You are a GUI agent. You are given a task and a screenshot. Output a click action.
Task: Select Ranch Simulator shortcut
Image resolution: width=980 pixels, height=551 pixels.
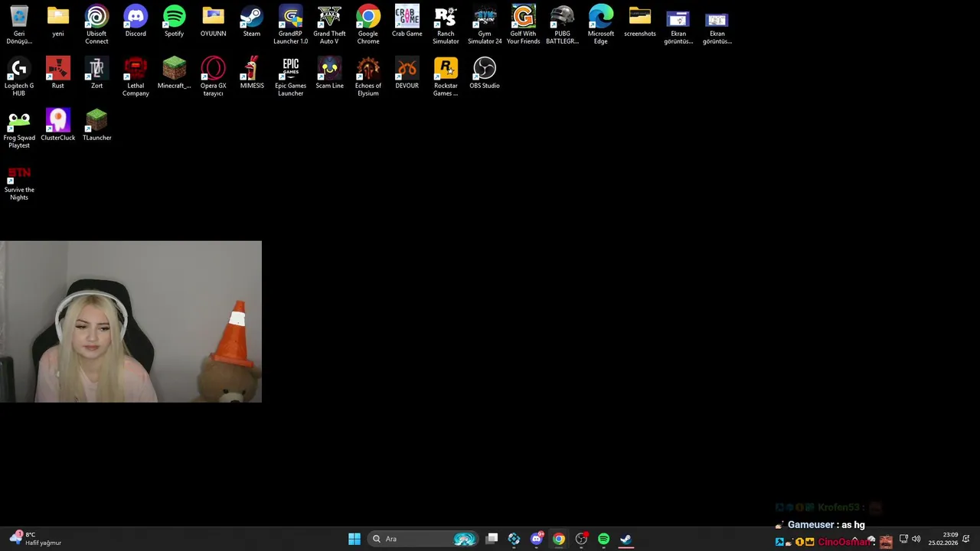(446, 24)
